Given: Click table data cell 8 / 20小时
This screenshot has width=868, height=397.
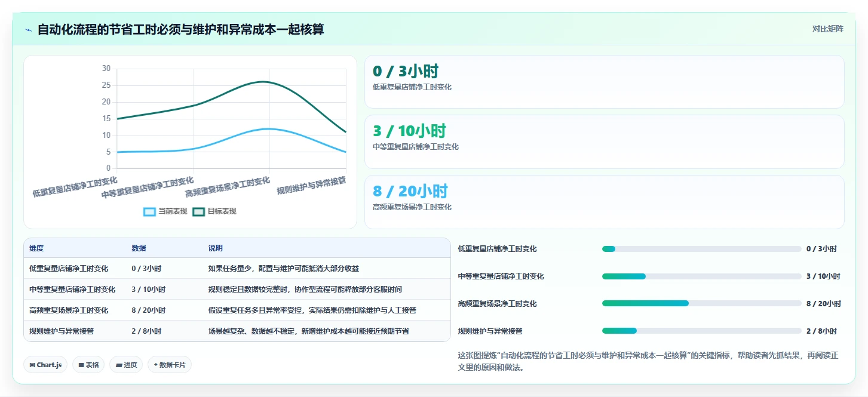Looking at the screenshot, I should (x=148, y=310).
